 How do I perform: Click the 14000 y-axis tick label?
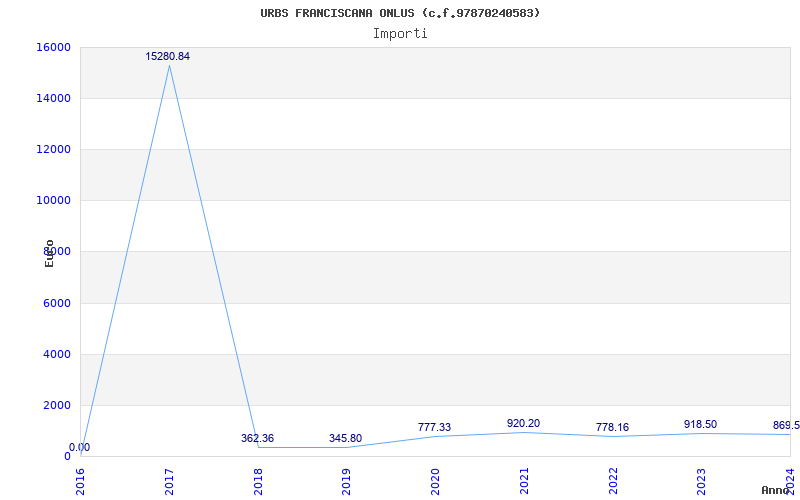53,98
